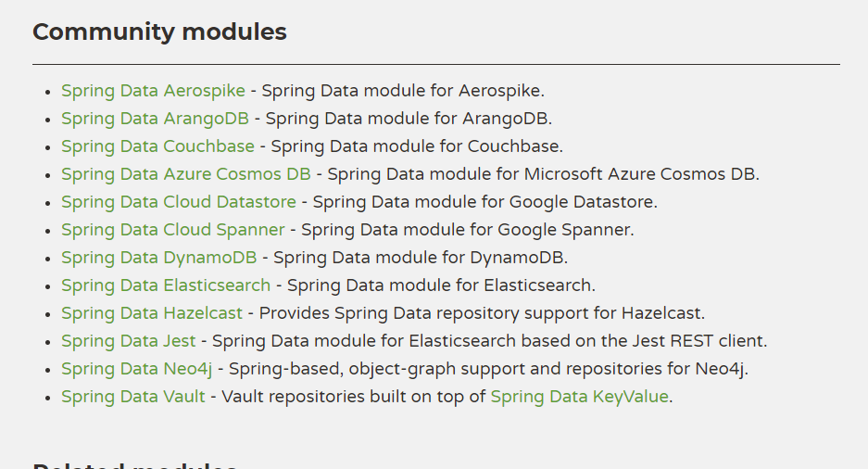Select the Spring Data Jest link
This screenshot has width=868, height=469.
point(128,341)
